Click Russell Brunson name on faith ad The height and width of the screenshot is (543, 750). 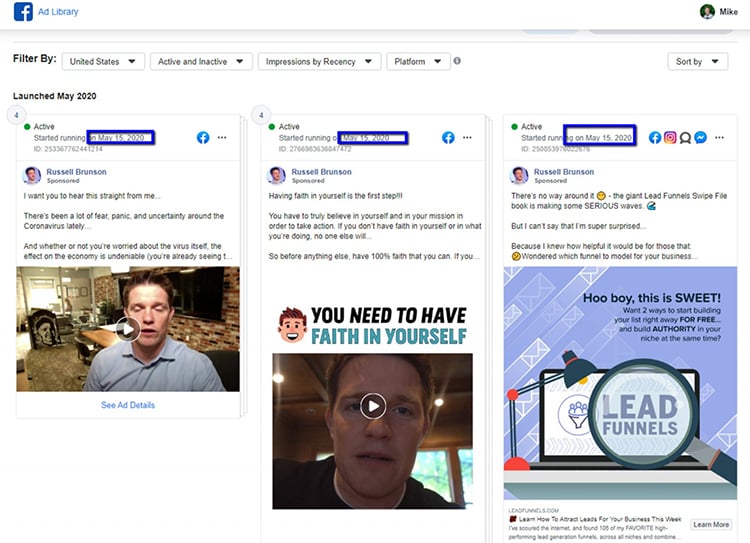pos(321,172)
